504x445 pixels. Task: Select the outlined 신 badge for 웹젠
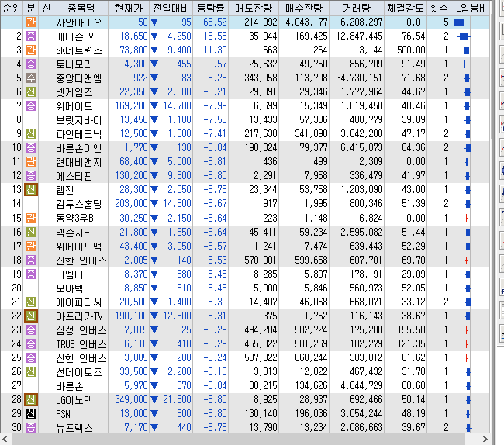pyautogui.click(x=31, y=190)
